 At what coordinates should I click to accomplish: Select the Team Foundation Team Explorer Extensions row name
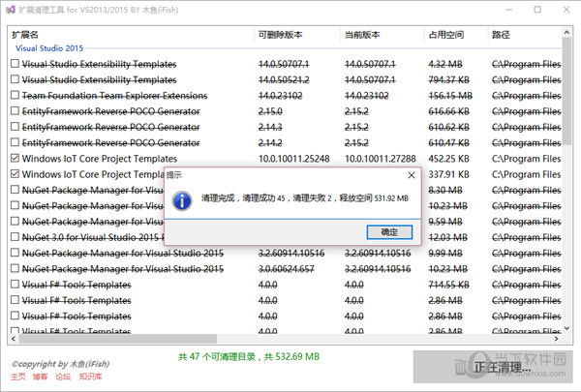(114, 96)
